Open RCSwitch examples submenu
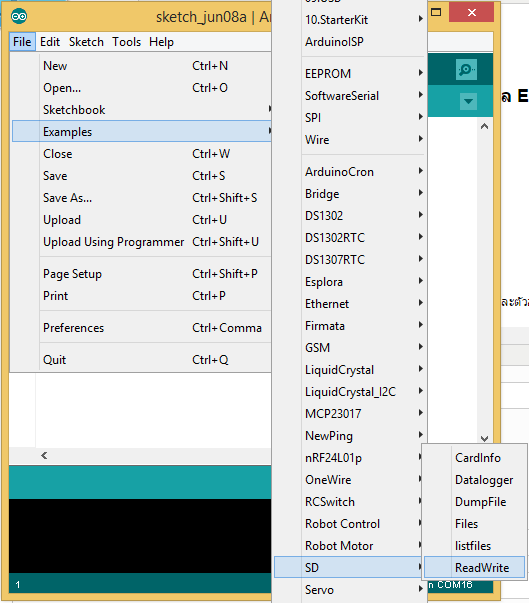Viewport: 529px width, 603px height. pyautogui.click(x=348, y=501)
